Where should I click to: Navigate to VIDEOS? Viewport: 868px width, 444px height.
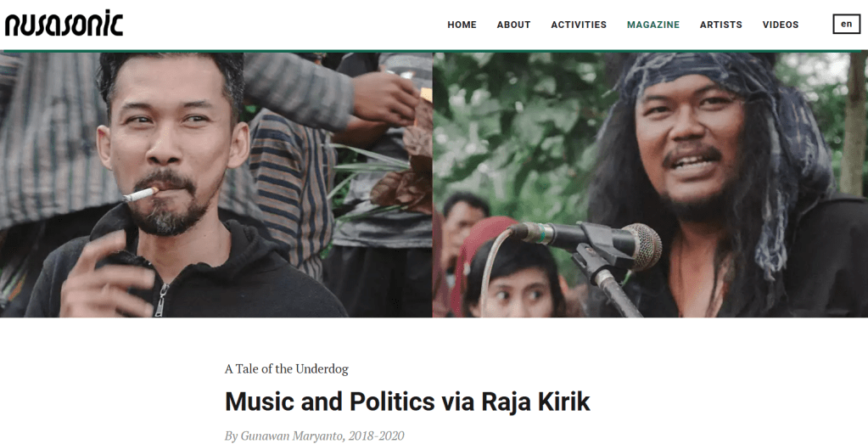pos(781,25)
